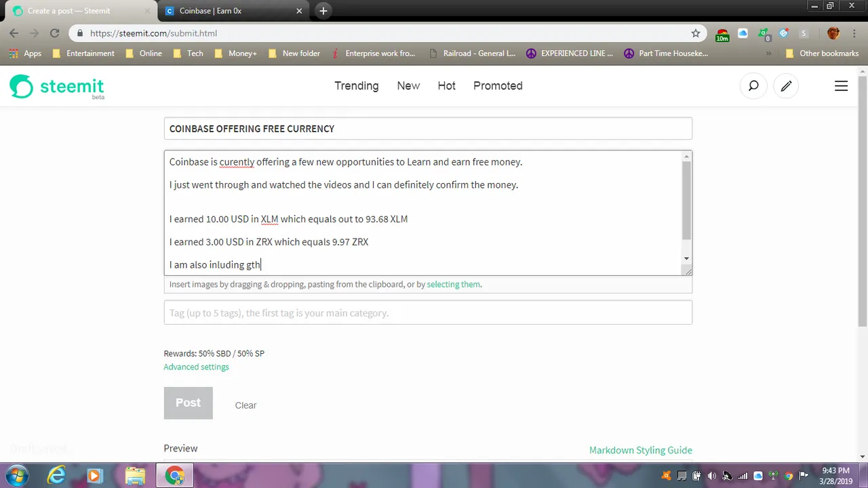Click the iCloud extension icon in Chrome toolbar
Image resolution: width=868 pixels, height=488 pixels.
(x=743, y=33)
